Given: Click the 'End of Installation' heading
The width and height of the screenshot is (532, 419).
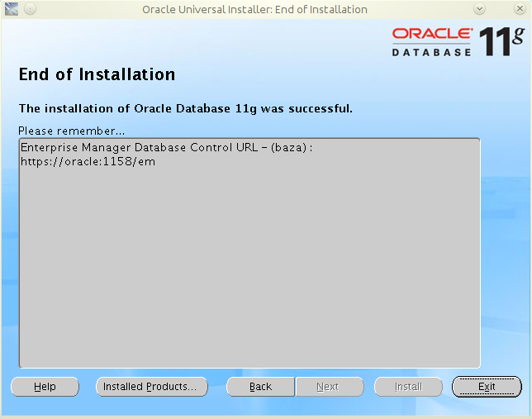Looking at the screenshot, I should (x=97, y=74).
